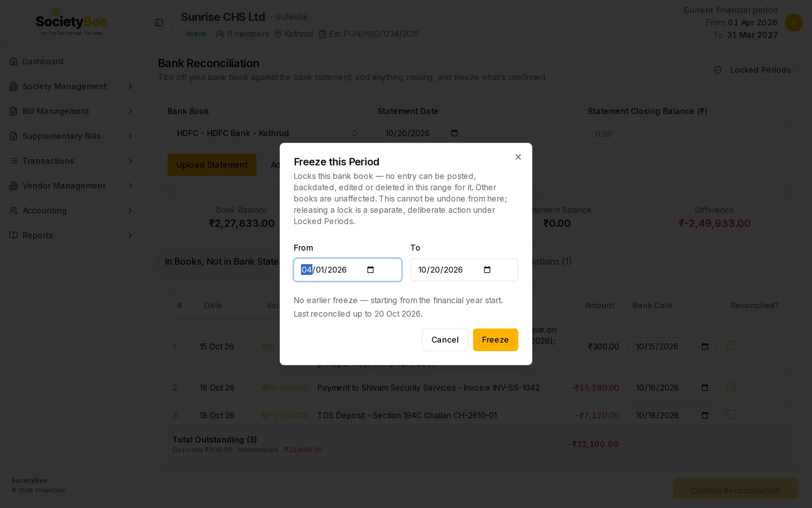Screen dimensions: 812x508
Task: Tick reconciled checkbox for Shivam Security payment
Action: (731, 387)
